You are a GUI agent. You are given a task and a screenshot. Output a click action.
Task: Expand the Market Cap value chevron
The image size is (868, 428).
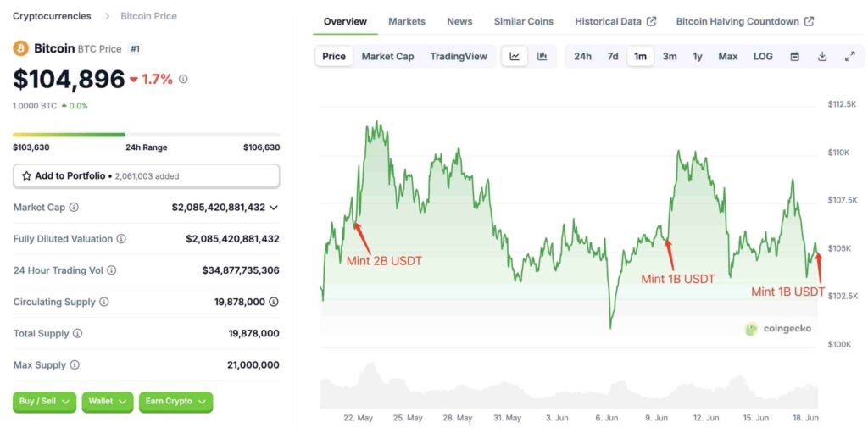point(274,208)
